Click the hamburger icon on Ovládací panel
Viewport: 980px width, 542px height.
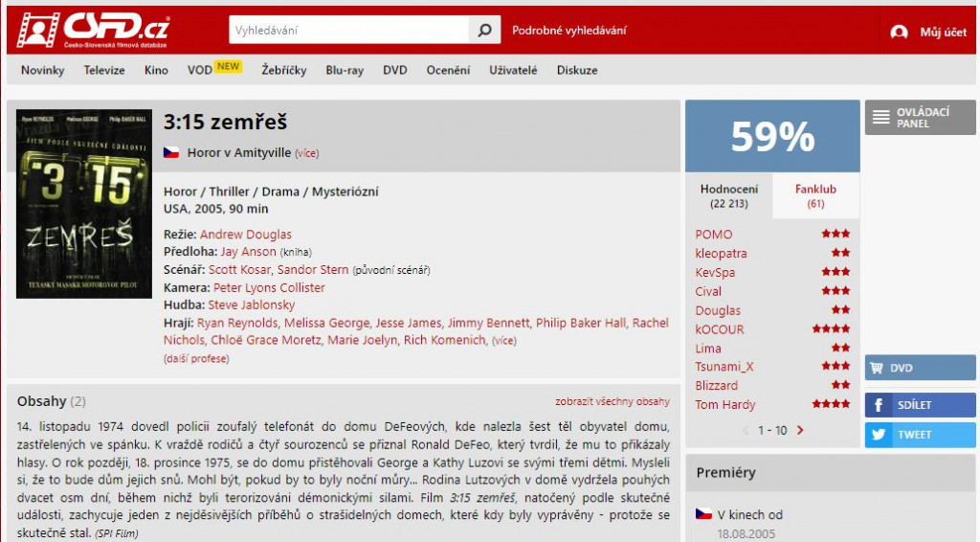click(880, 117)
